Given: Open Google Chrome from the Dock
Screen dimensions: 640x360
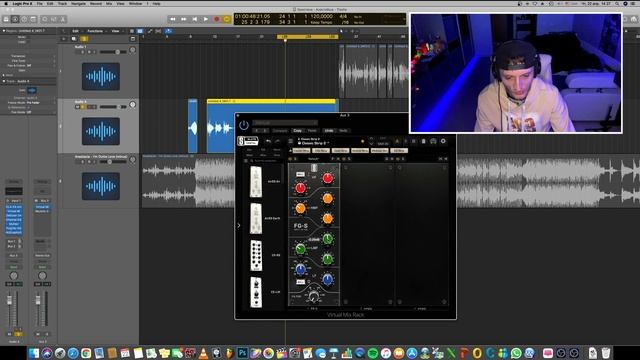Looking at the screenshot, I should (86, 353).
